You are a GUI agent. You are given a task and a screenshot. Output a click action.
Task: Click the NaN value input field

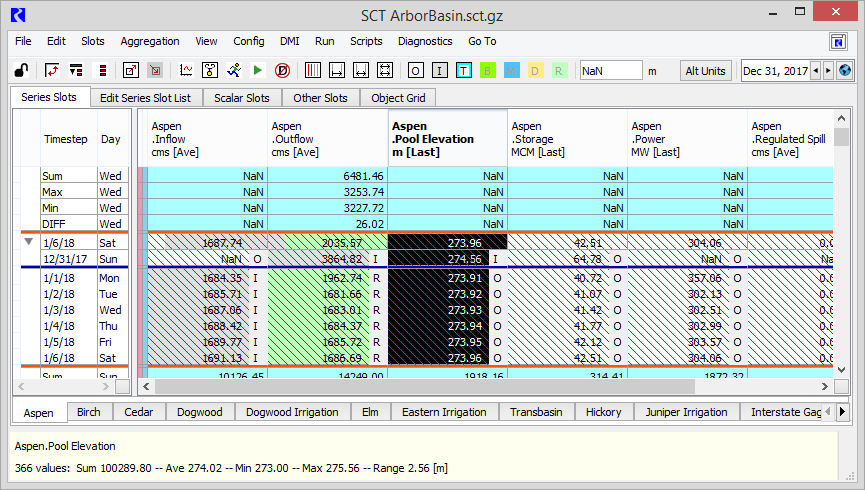pos(610,71)
